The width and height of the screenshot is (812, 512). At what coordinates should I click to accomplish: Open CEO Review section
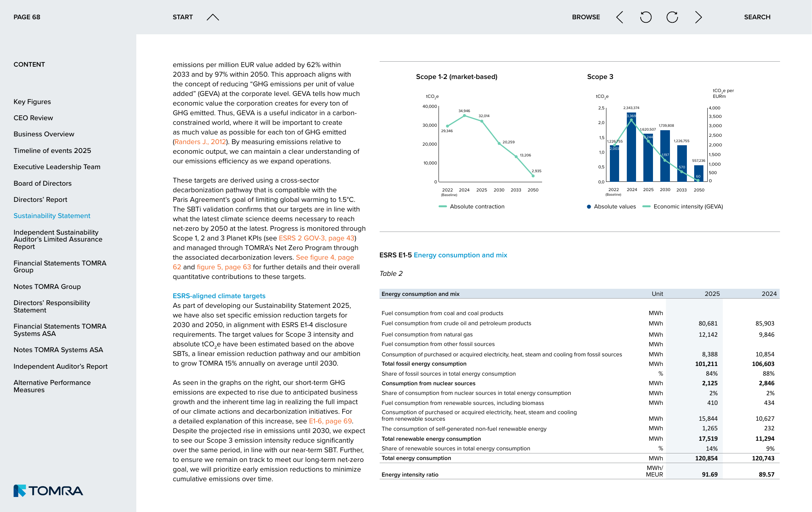click(33, 118)
